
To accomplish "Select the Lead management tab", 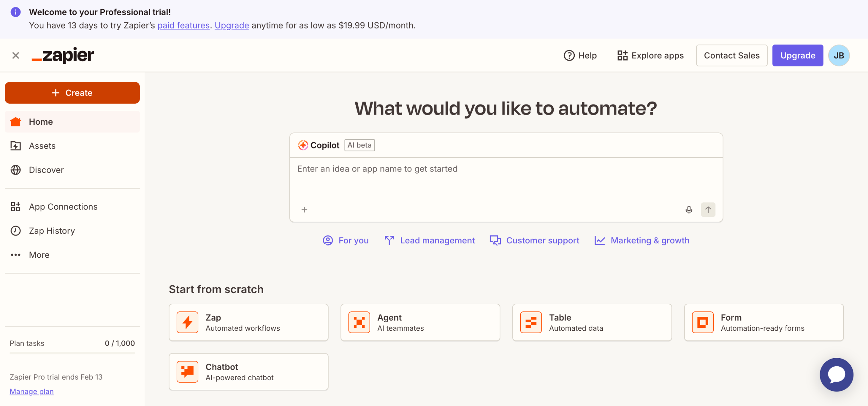I will pos(430,240).
